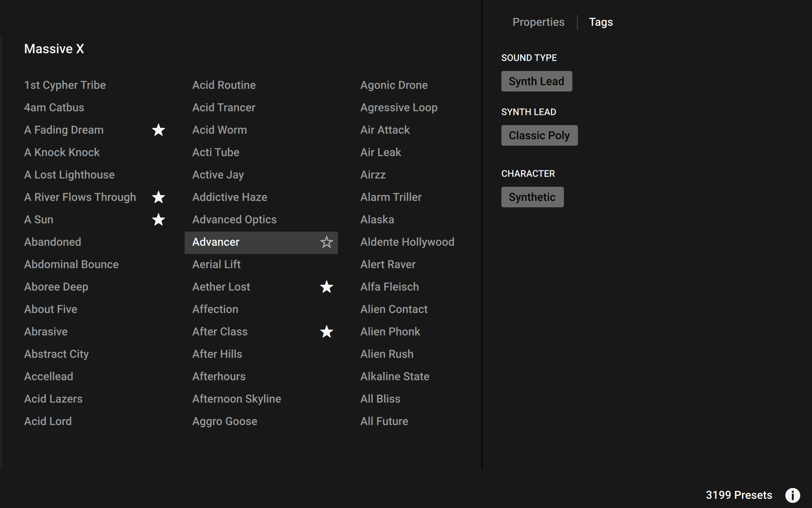
Task: Click the Synthetic character tag
Action: click(x=532, y=197)
